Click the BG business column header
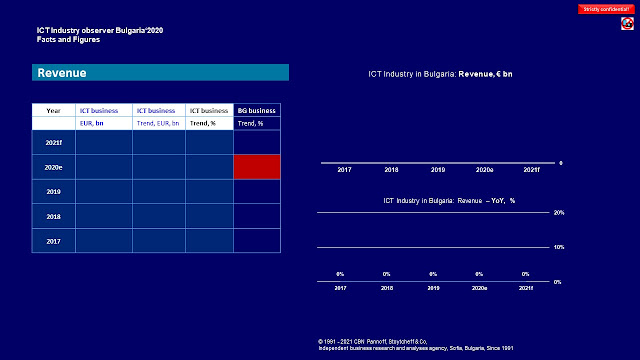 click(x=257, y=110)
